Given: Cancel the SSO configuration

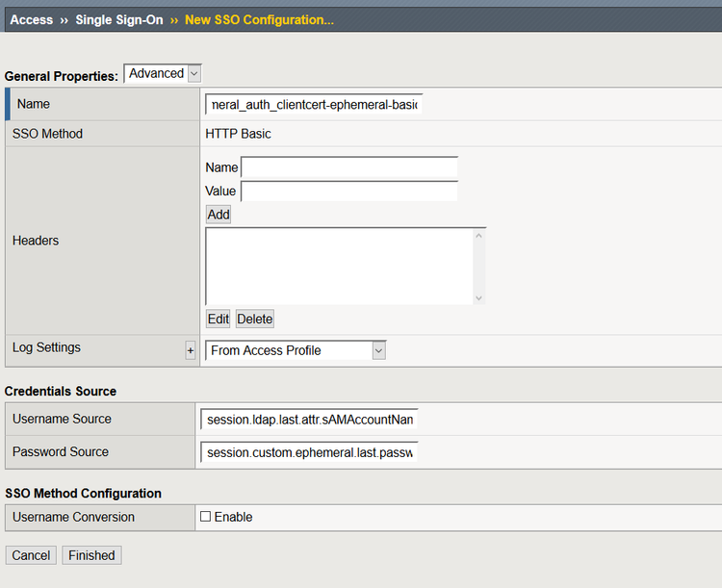Looking at the screenshot, I should (x=31, y=555).
